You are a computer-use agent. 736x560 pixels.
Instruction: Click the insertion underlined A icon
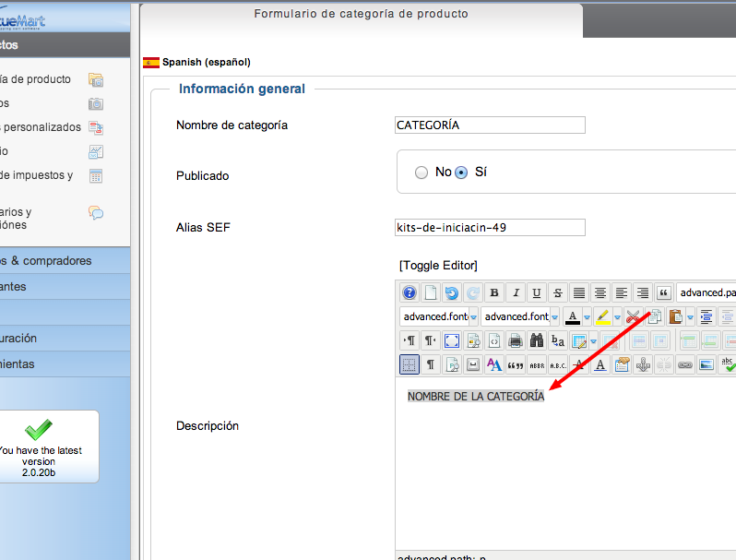click(600, 364)
